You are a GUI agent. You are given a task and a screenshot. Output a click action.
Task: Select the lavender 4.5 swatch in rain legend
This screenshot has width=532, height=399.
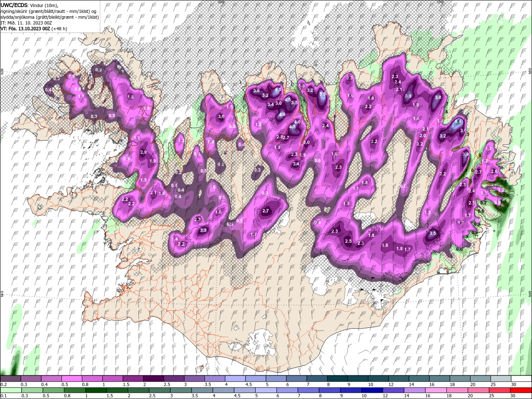click(245, 390)
